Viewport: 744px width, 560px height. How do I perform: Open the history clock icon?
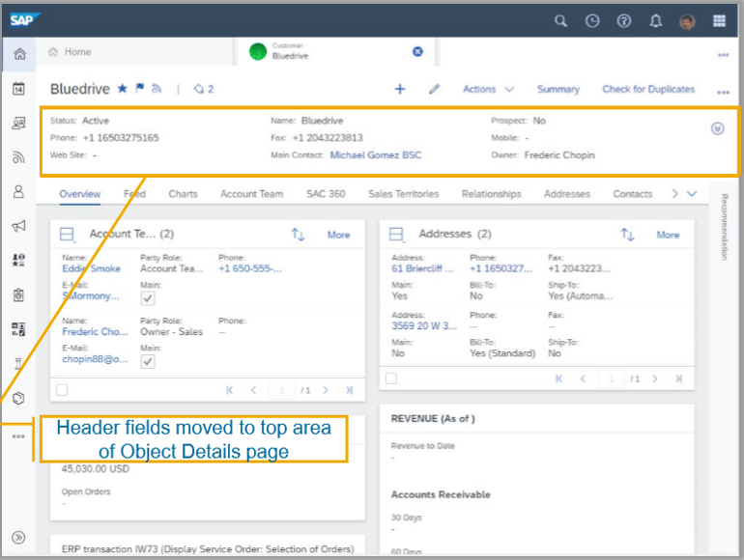tap(592, 21)
